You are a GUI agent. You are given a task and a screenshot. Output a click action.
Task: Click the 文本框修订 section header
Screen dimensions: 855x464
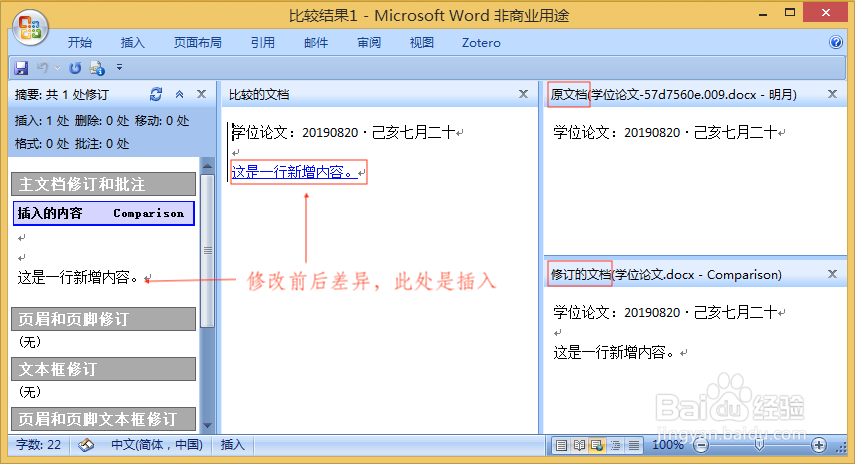point(104,369)
